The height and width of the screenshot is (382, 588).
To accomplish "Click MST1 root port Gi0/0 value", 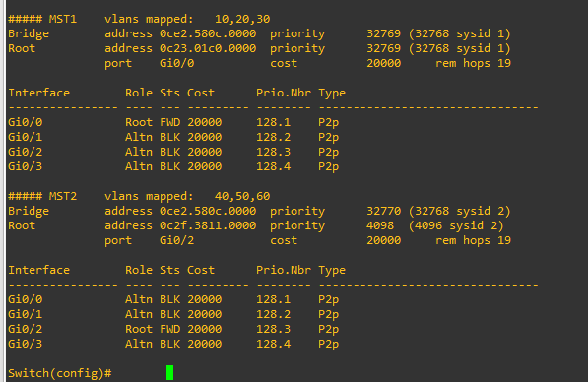I will click(x=177, y=63).
